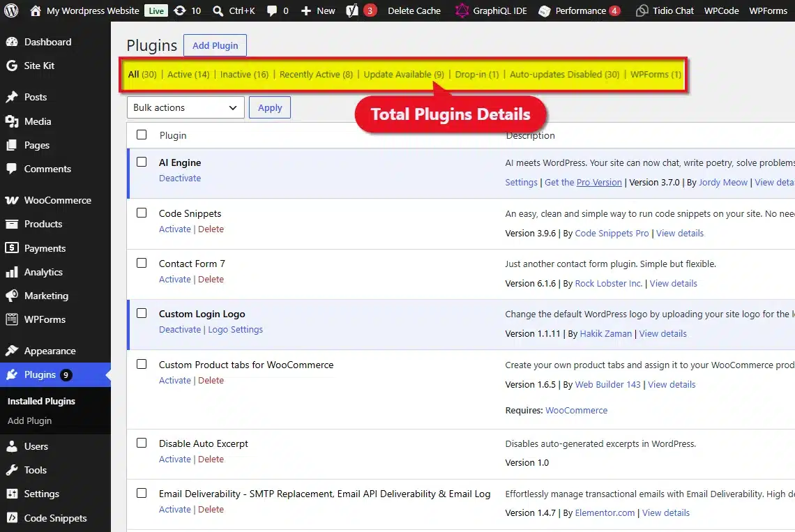The height and width of the screenshot is (532, 795).
Task: Click the WordPress logo icon in admin bar
Action: (x=11, y=10)
